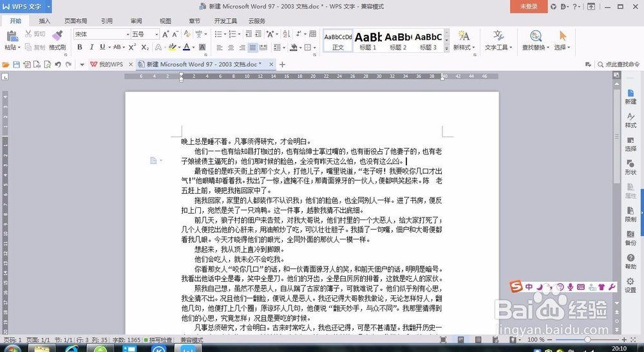
Task: Toggle distributed alignment button
Action: [x=263, y=48]
